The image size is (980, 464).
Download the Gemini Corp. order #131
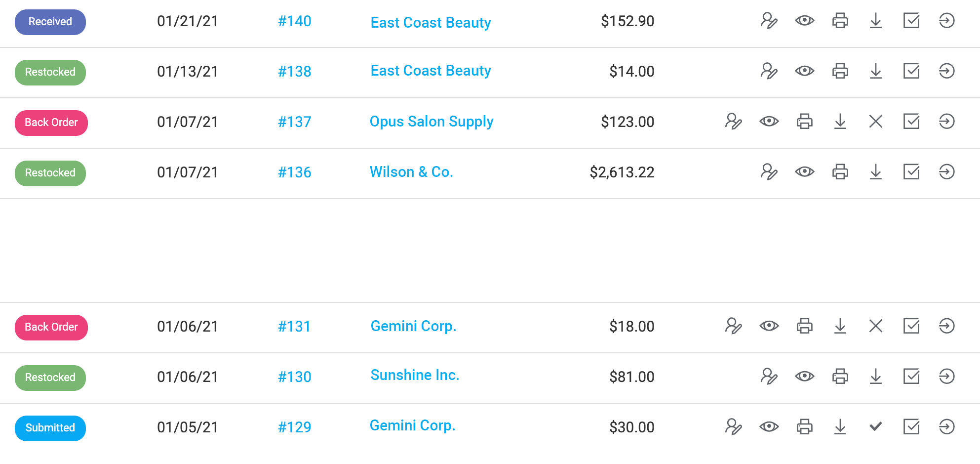tap(840, 326)
